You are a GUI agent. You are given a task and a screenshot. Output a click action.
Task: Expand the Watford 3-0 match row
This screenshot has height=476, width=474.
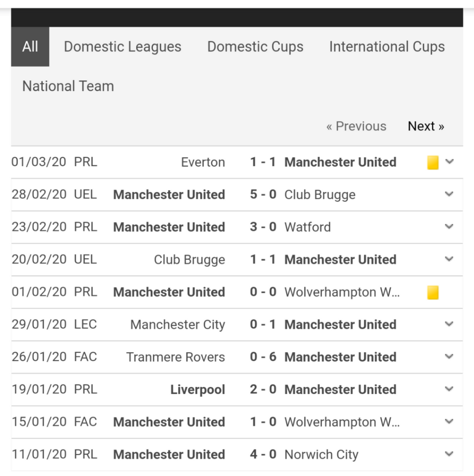coord(449,227)
